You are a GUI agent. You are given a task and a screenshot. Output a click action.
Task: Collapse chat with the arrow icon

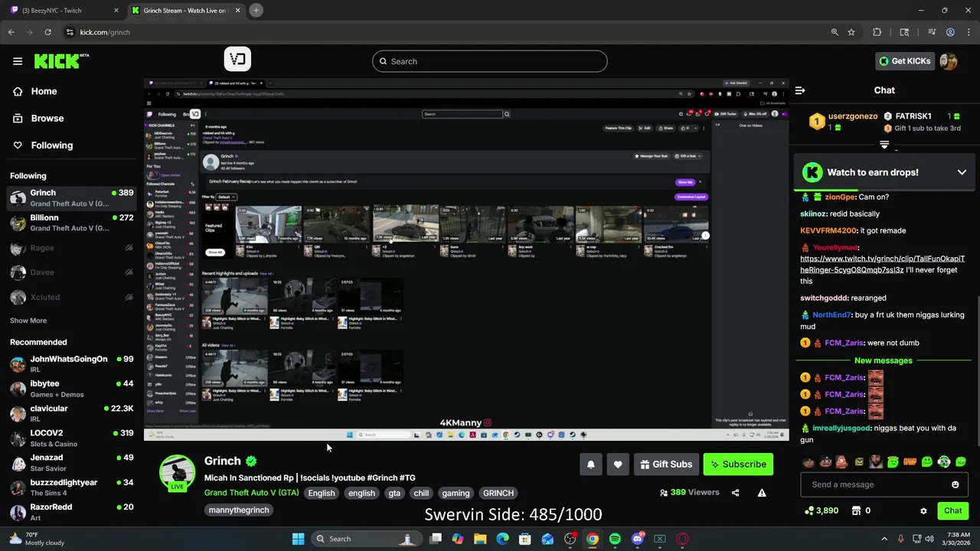point(800,90)
